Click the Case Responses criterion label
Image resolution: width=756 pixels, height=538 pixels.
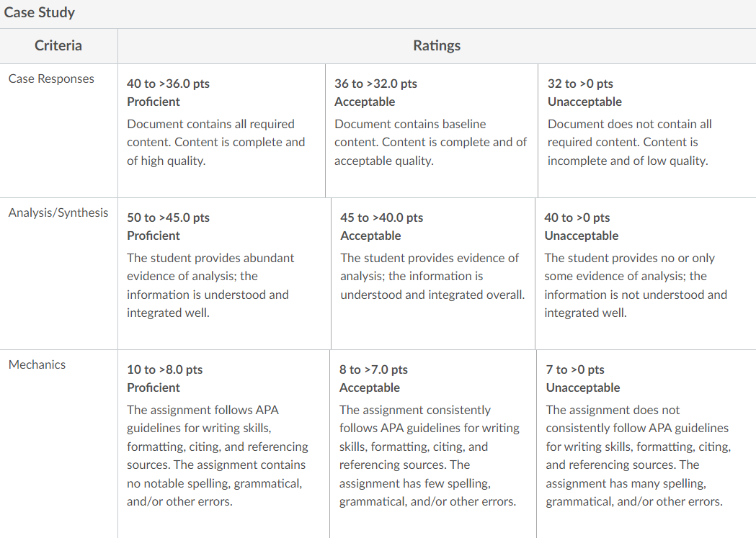pyautogui.click(x=51, y=79)
